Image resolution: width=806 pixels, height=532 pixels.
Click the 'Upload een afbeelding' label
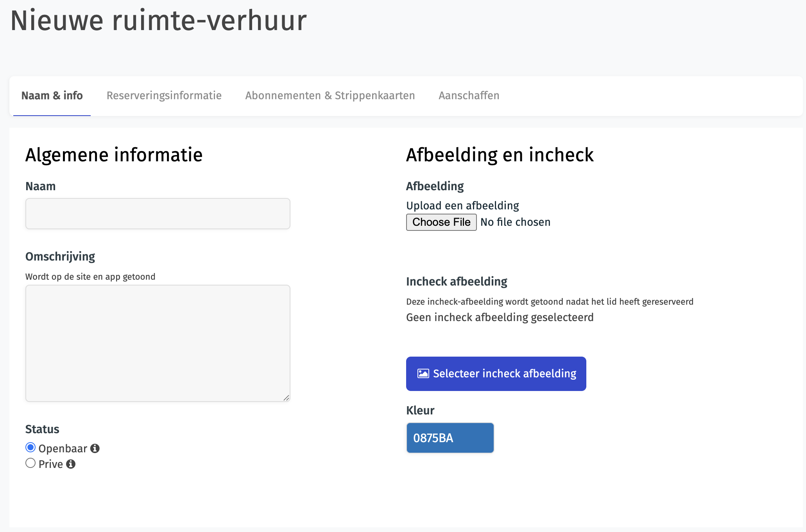pyautogui.click(x=462, y=206)
